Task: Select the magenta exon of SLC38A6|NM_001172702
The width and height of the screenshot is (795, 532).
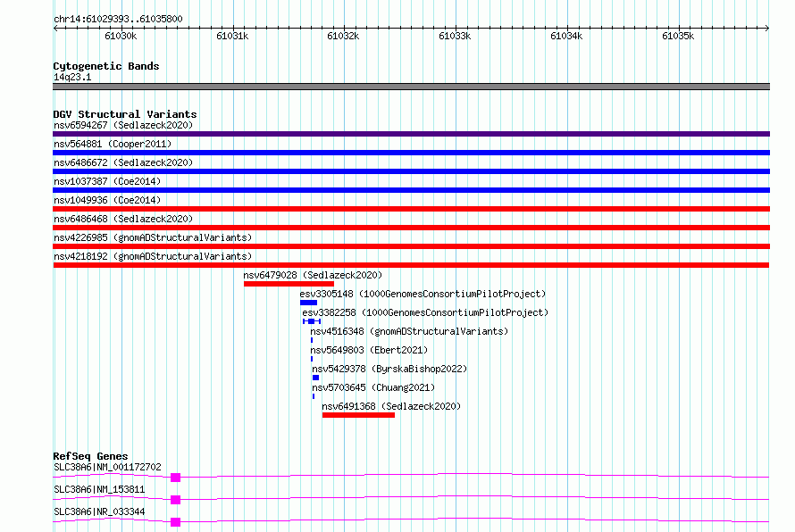Action: (x=175, y=478)
